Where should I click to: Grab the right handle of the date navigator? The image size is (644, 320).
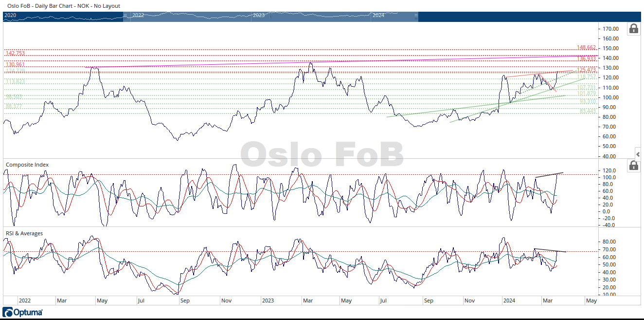click(416, 16)
